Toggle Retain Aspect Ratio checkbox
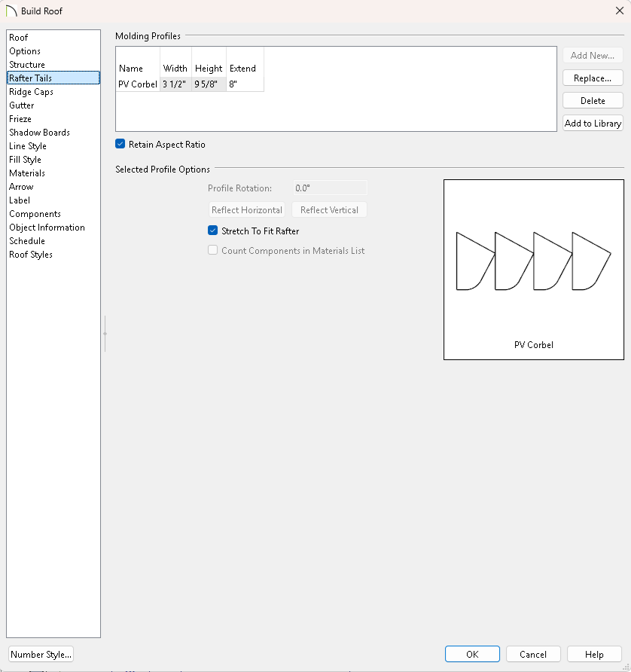This screenshot has height=672, width=631. coord(120,144)
